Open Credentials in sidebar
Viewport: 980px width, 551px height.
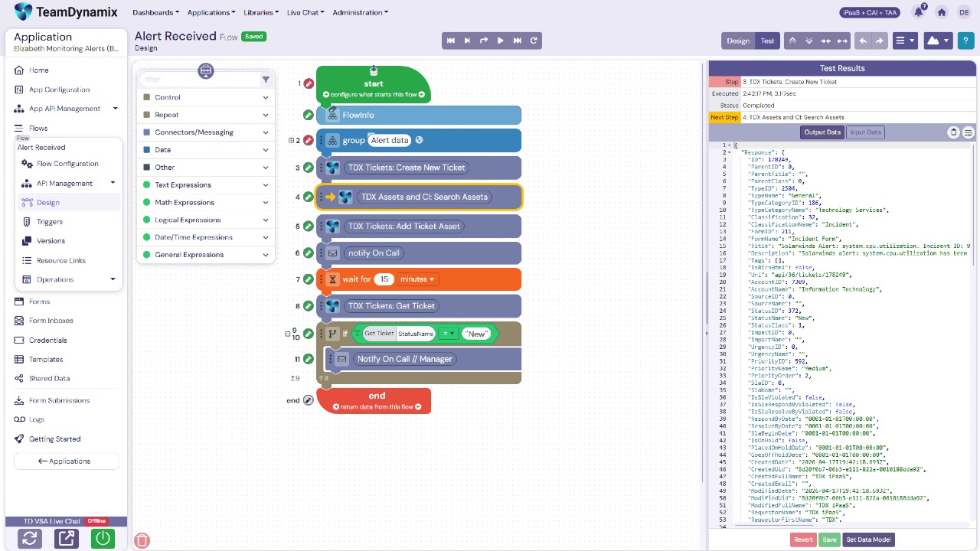[x=47, y=340]
